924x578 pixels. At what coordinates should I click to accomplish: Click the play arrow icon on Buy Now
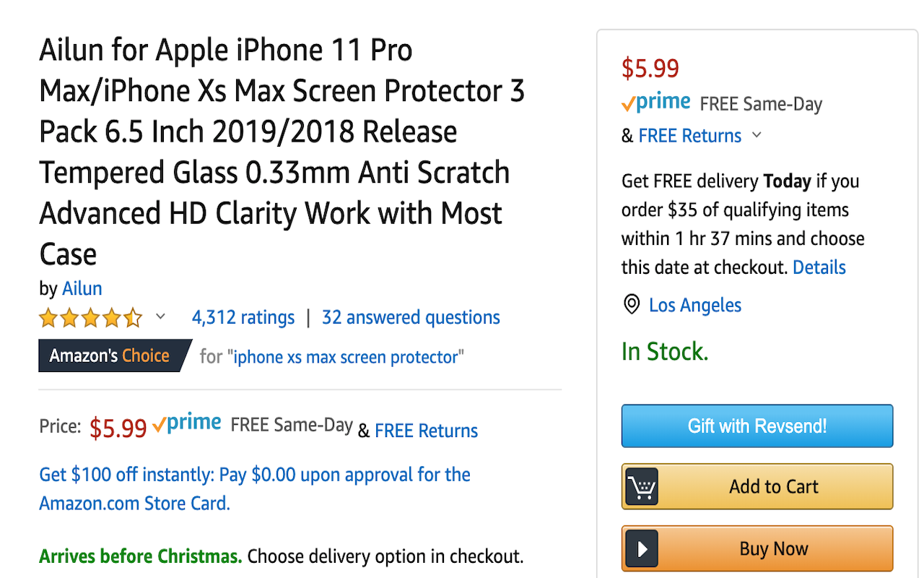(x=641, y=549)
